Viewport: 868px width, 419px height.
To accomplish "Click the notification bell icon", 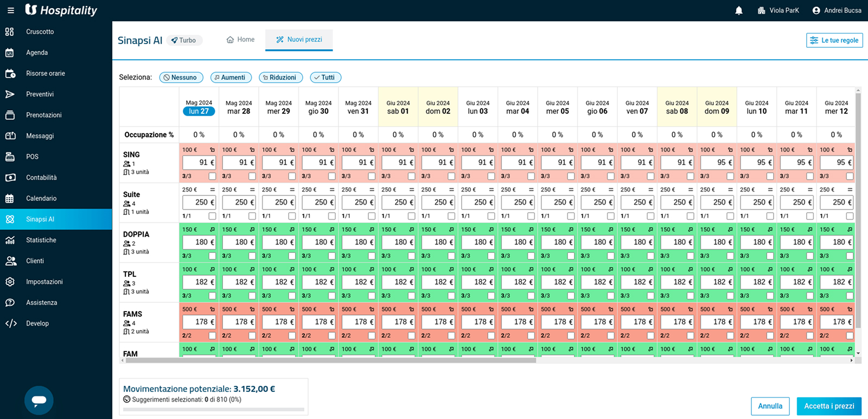I will 738,10.
